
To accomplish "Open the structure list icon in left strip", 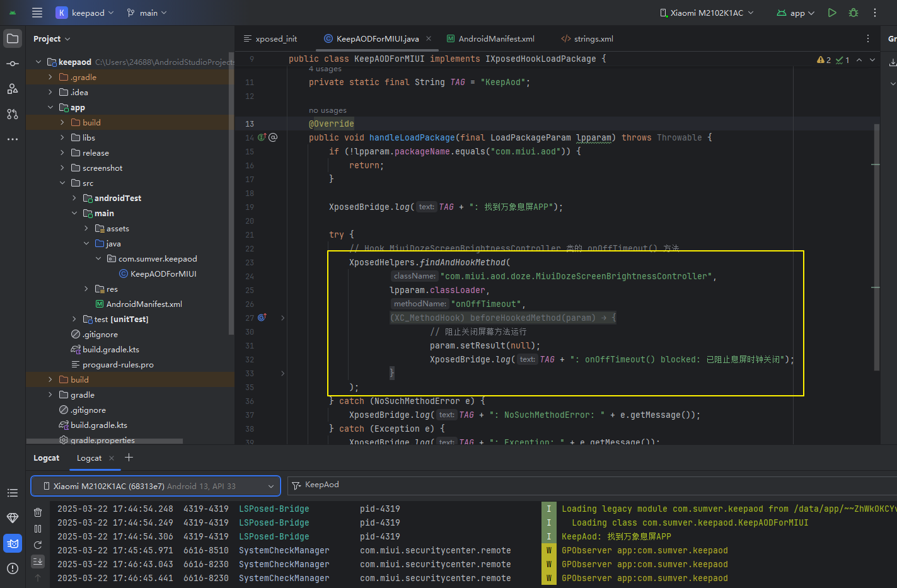I will click(13, 493).
